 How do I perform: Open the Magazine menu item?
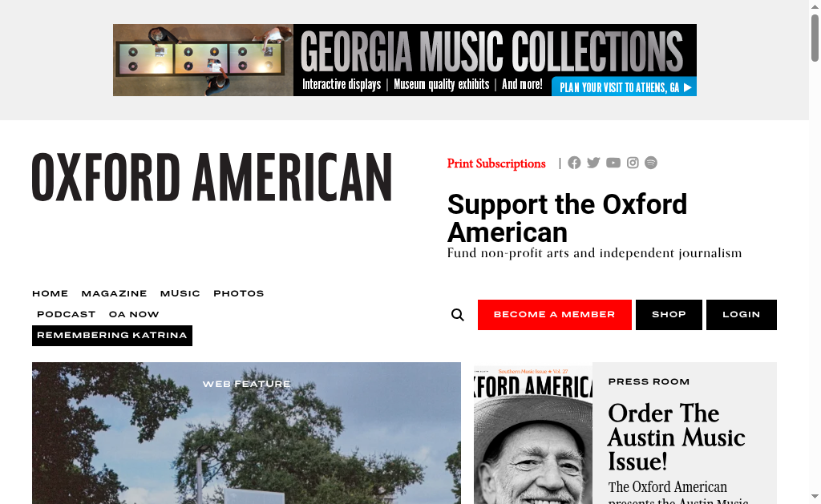(114, 293)
